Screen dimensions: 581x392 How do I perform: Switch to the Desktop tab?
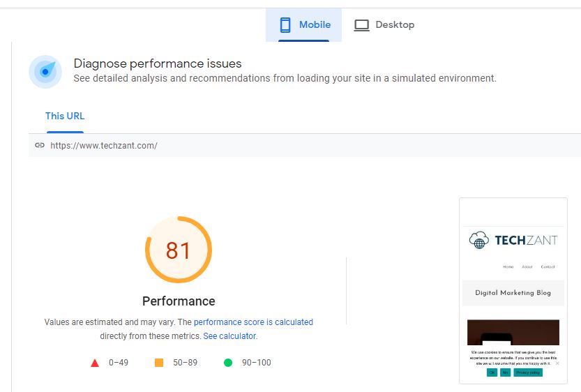point(384,25)
